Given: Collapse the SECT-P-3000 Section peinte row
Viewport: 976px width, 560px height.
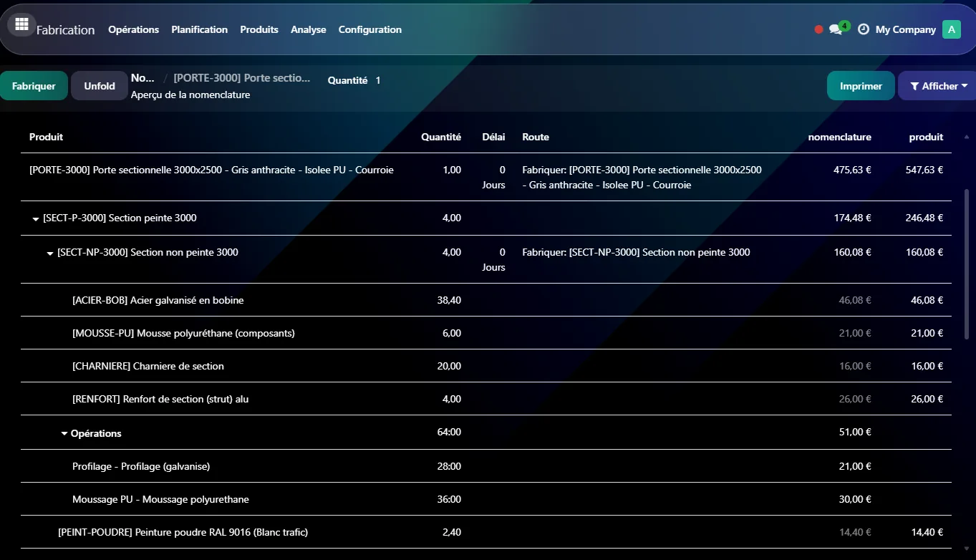Looking at the screenshot, I should point(36,218).
